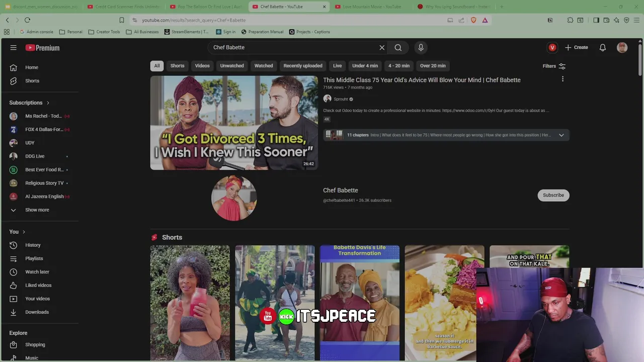This screenshot has width=644, height=362.
Task: Open the Filters options
Action: [554, 66]
